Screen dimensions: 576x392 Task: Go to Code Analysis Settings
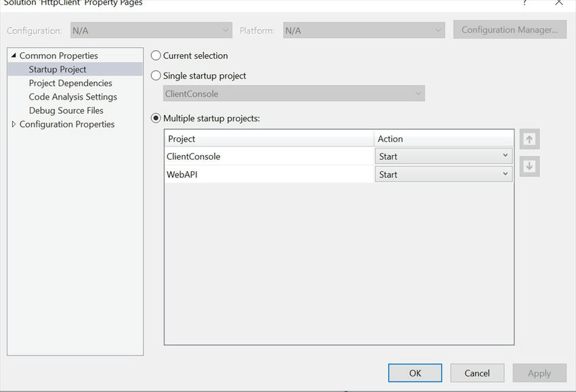coord(73,97)
